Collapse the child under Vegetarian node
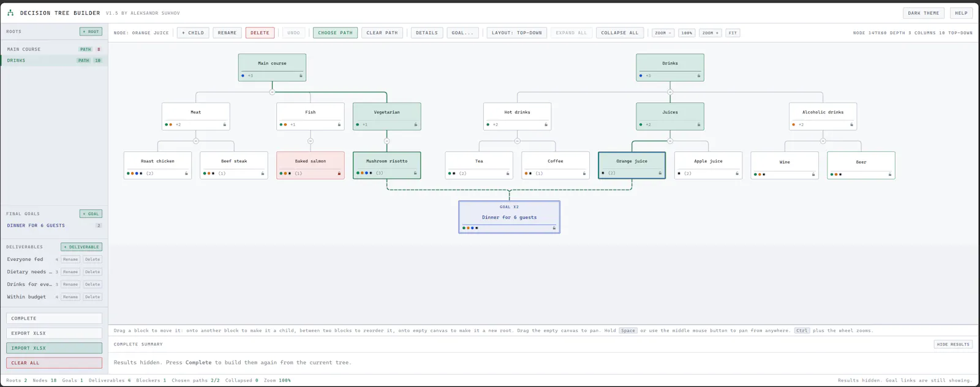 [x=387, y=141]
